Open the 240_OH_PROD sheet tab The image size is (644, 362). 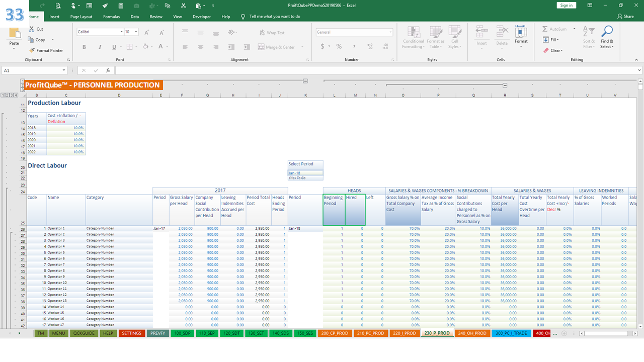(x=472, y=333)
